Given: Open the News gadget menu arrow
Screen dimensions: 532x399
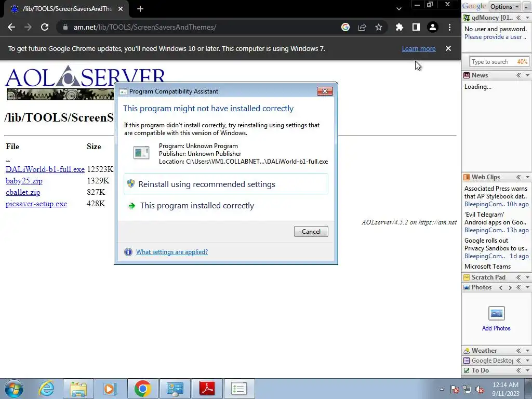Looking at the screenshot, I should pos(528,75).
